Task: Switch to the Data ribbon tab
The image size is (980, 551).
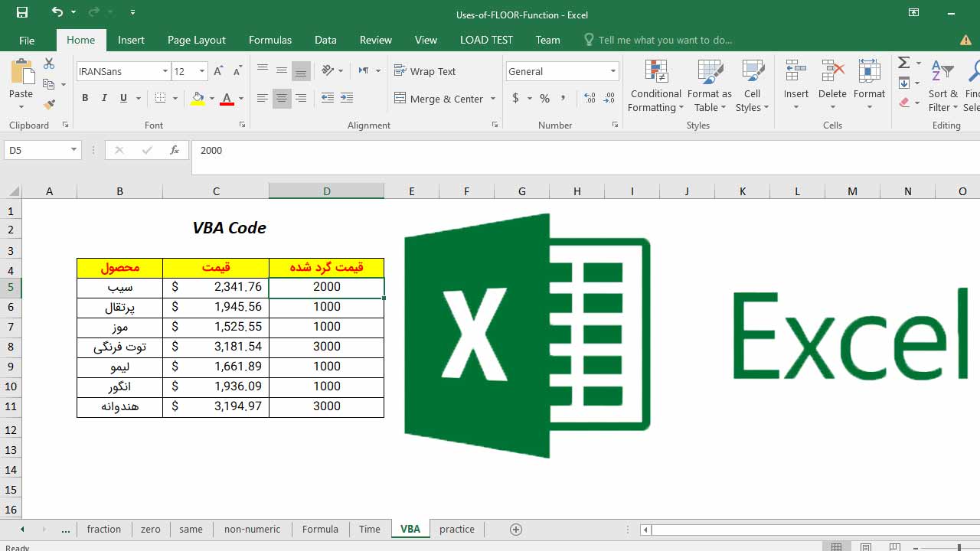Action: pos(325,40)
